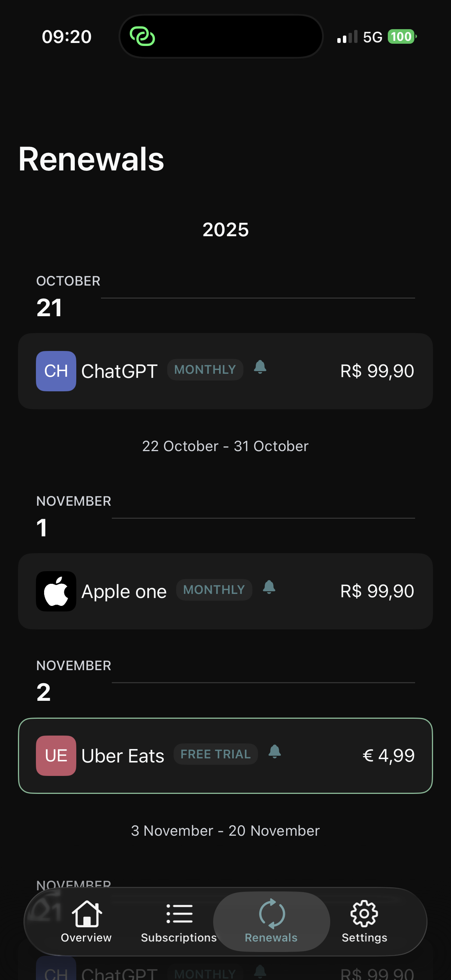Open the Uber Eats € 4,99 renewal

(388, 755)
